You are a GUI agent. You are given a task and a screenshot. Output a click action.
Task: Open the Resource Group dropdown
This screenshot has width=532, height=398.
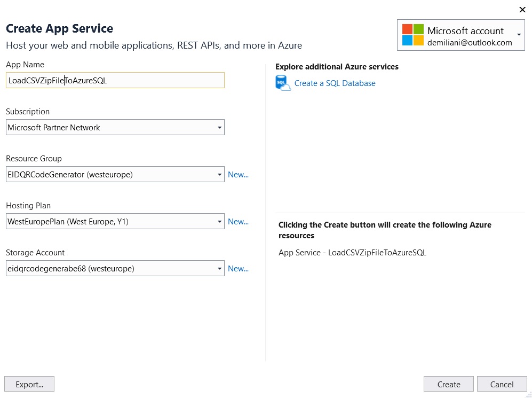click(219, 174)
